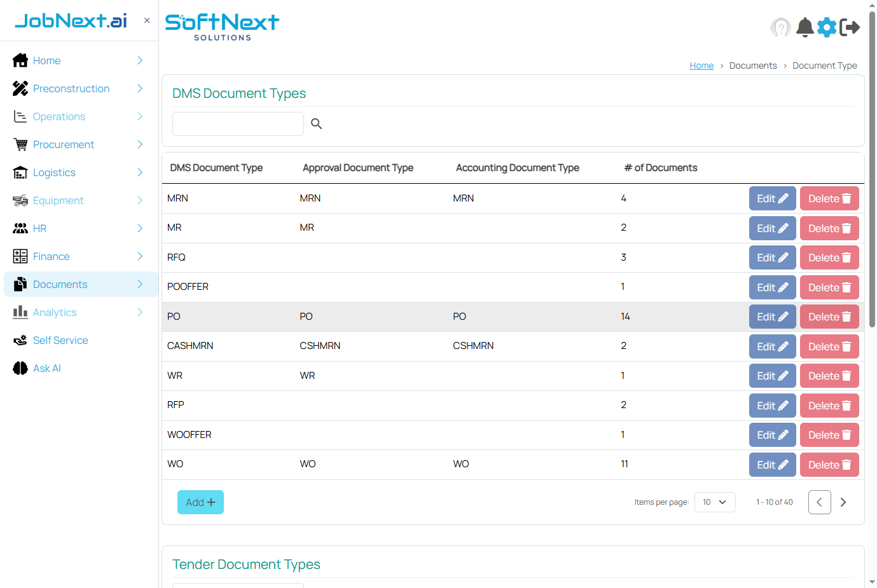Screen dimensions: 877x588
Task: Go to next page of document types
Action: pyautogui.click(x=843, y=502)
